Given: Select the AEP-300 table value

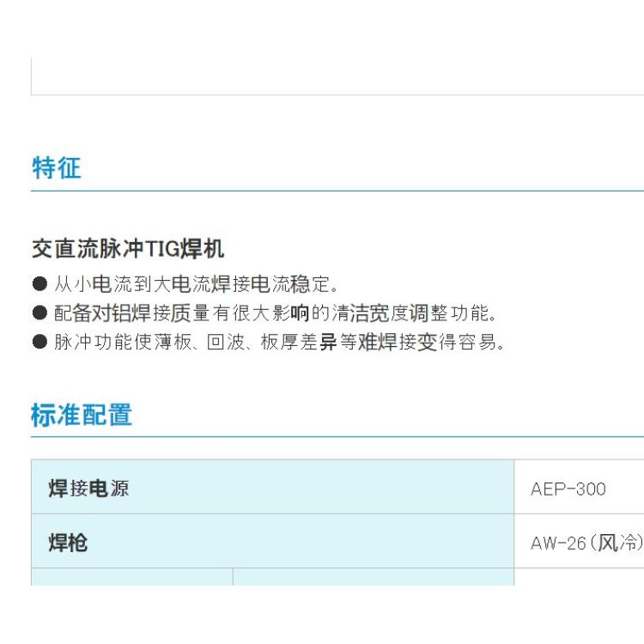Looking at the screenshot, I should [568, 489].
